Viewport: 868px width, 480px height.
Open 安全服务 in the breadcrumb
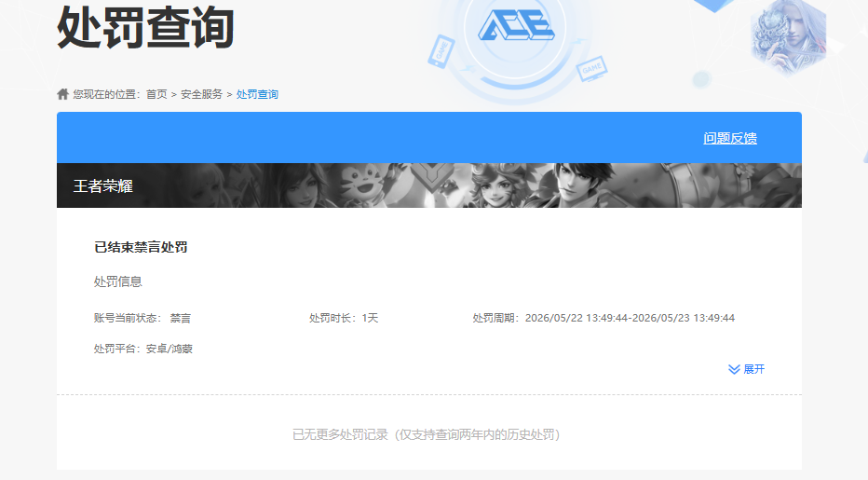click(201, 94)
